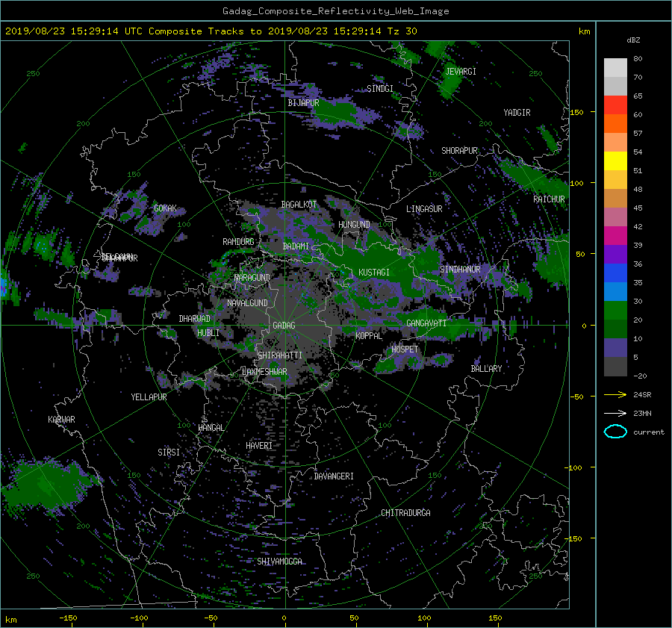Click the HUNGUND city label
Screen dimensions: 672x628
(354, 225)
